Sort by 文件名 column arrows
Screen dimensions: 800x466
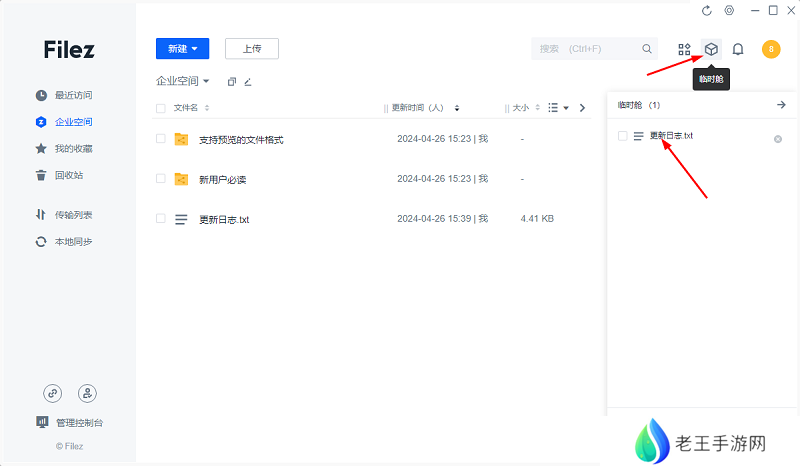pyautogui.click(x=207, y=108)
